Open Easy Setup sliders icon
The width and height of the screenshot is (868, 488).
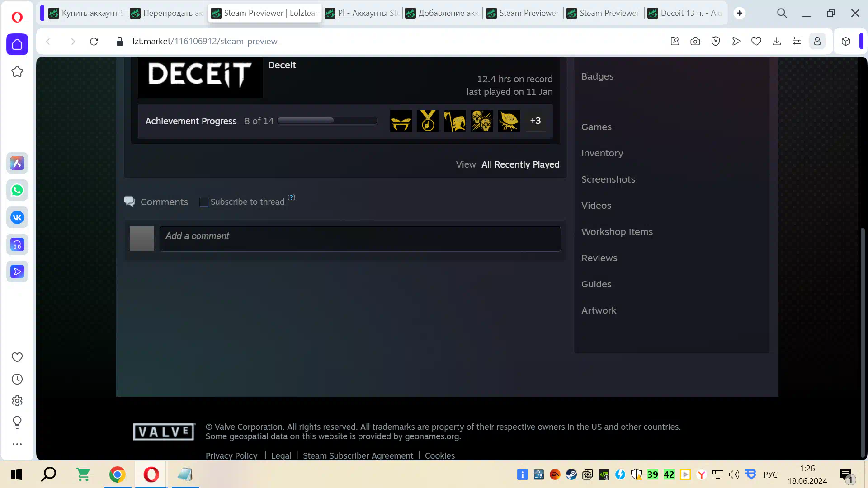point(797,42)
